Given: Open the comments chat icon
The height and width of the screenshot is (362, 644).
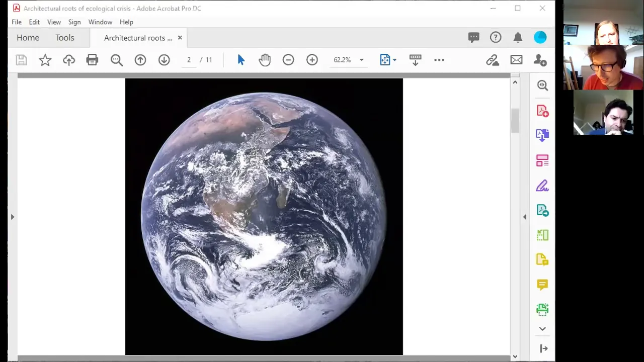Looking at the screenshot, I should click(473, 38).
